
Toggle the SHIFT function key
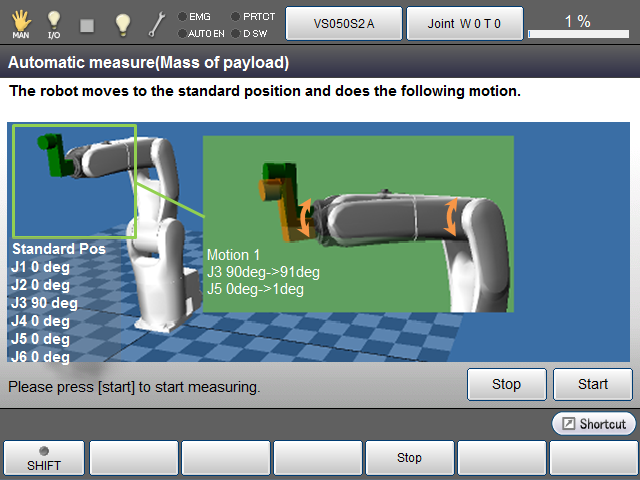pos(43,458)
